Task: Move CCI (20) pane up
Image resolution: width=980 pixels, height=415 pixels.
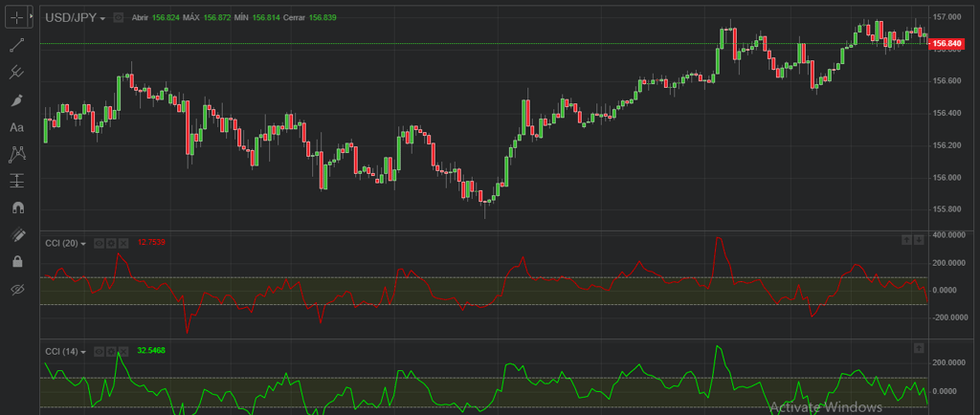Action: 906,240
